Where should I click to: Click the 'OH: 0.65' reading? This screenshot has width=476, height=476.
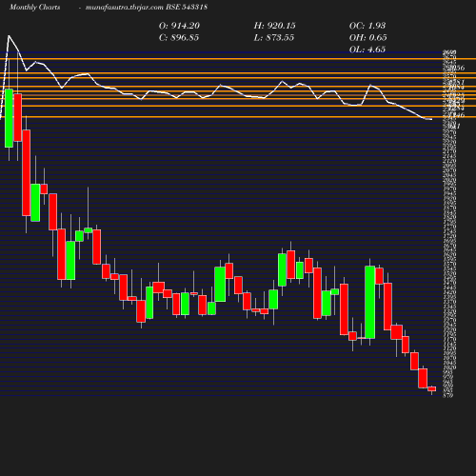pos(368,38)
